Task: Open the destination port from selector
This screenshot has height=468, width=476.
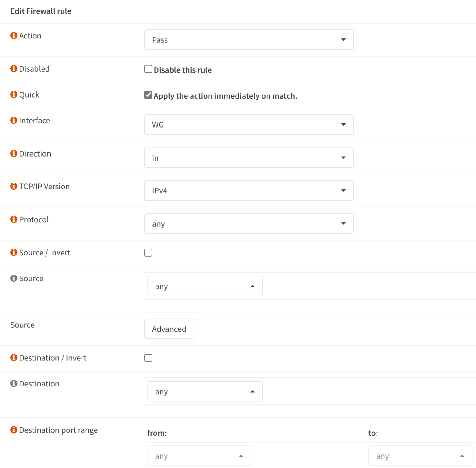Action: click(x=199, y=456)
